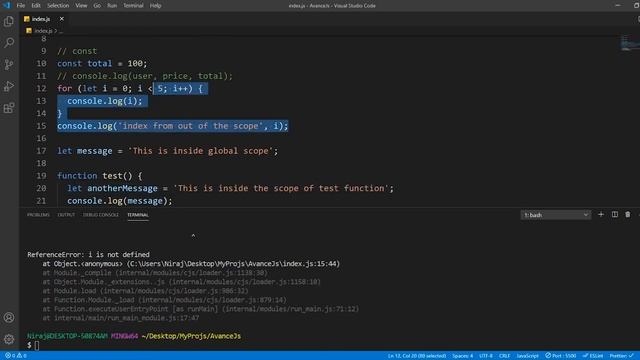The width and height of the screenshot is (640, 360).
Task: Click commented console.log line 11
Action: (145, 76)
